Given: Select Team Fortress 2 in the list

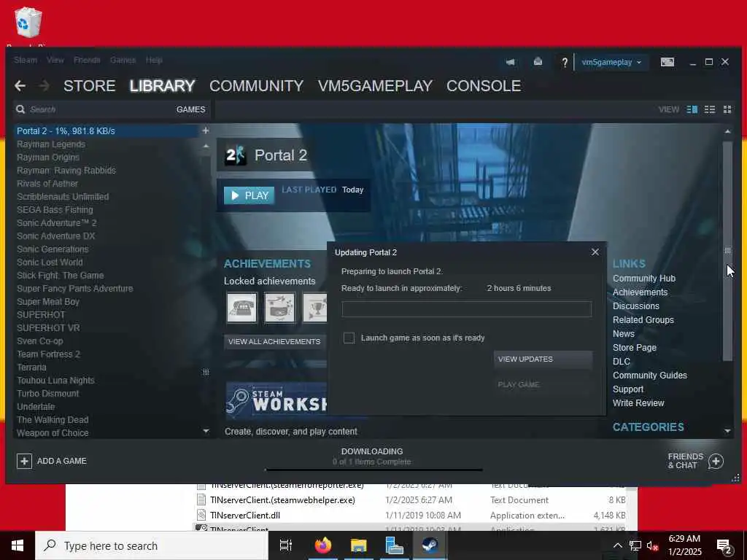Looking at the screenshot, I should click(x=49, y=354).
